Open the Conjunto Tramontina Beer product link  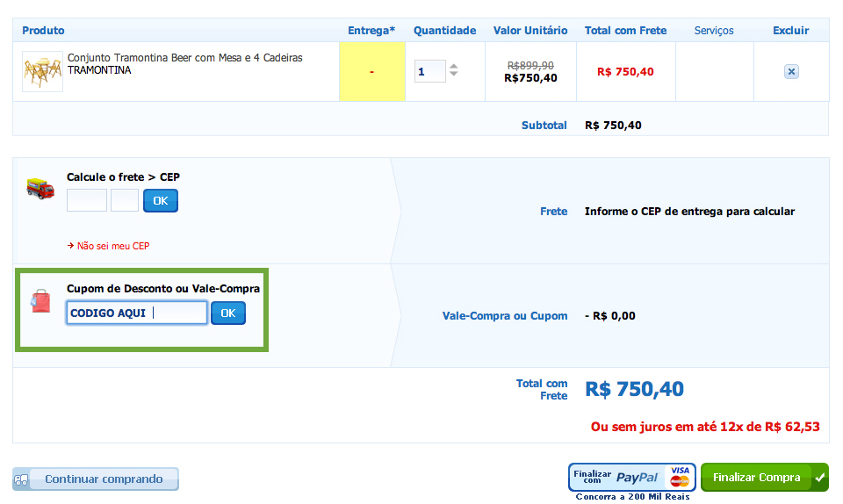point(184,58)
